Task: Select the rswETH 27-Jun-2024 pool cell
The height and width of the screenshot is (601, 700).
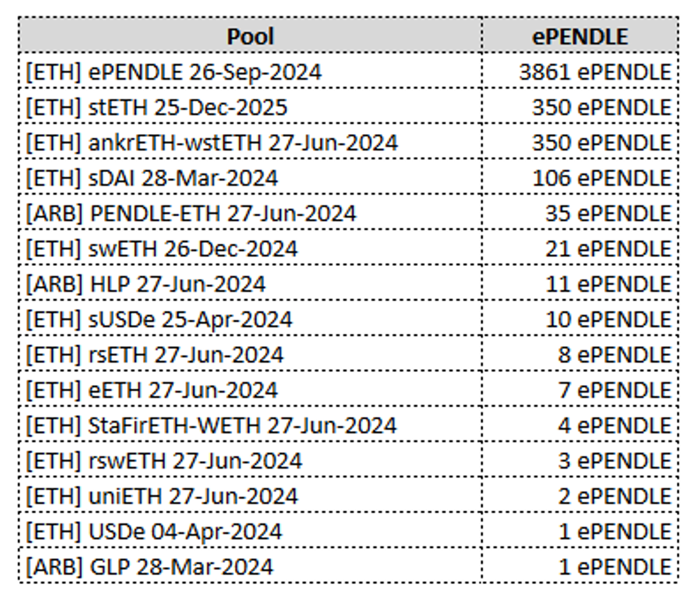Action: coord(164,461)
